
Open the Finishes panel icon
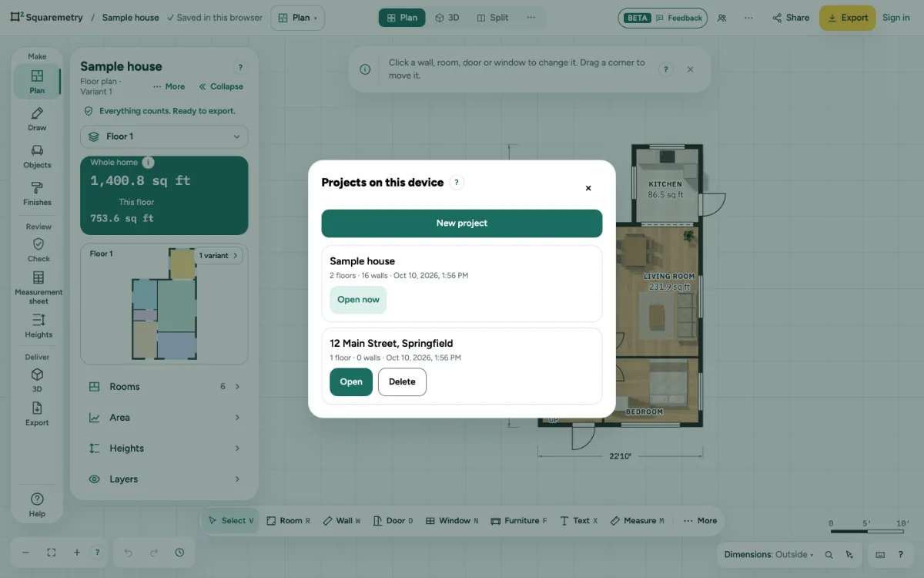tap(37, 193)
